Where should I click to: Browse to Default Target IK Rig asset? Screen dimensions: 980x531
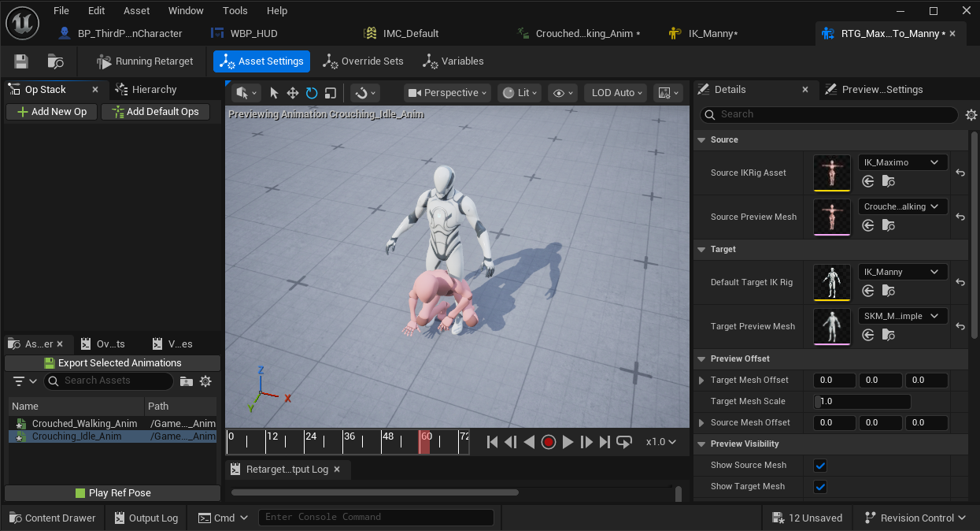(x=888, y=291)
